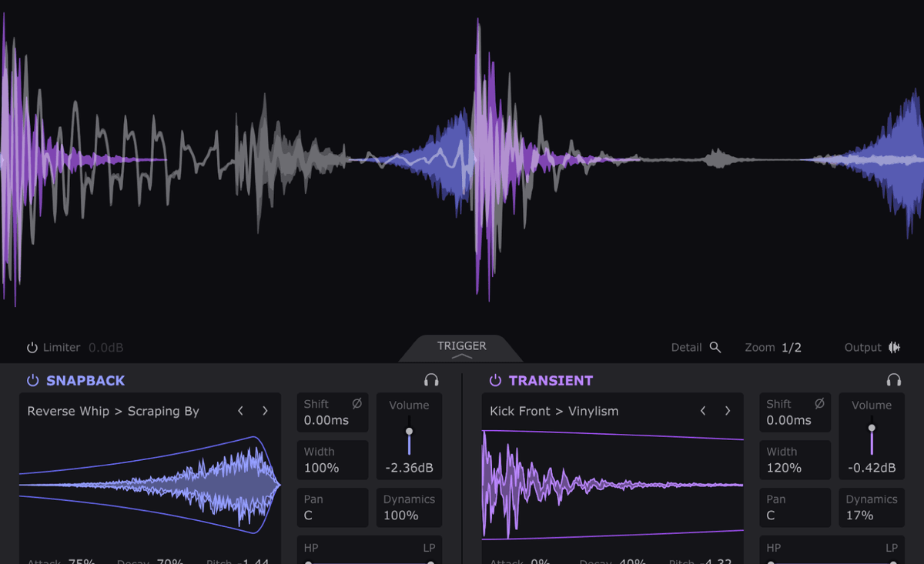This screenshot has width=924, height=564.
Task: Click the Output waveform icon
Action: (894, 348)
